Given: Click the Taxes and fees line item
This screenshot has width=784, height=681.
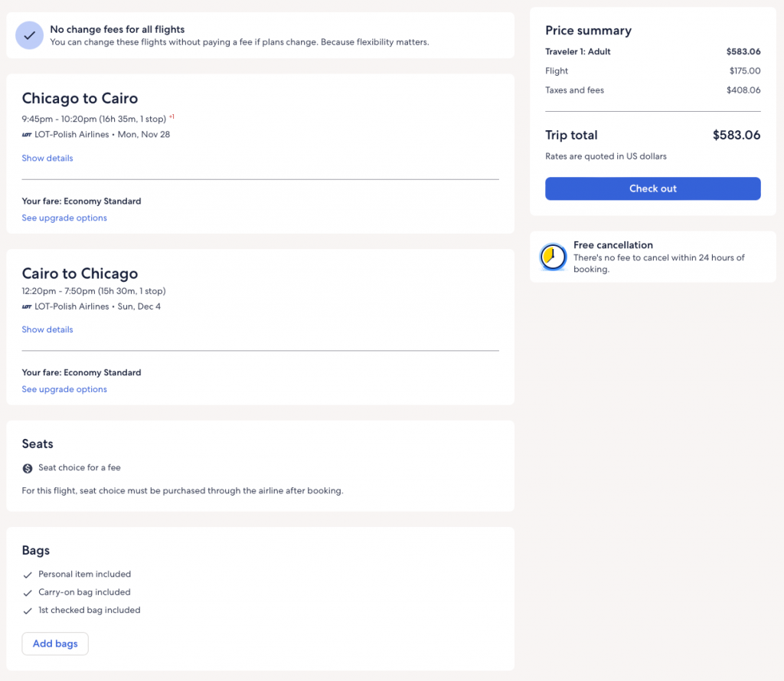Looking at the screenshot, I should pyautogui.click(x=574, y=90).
